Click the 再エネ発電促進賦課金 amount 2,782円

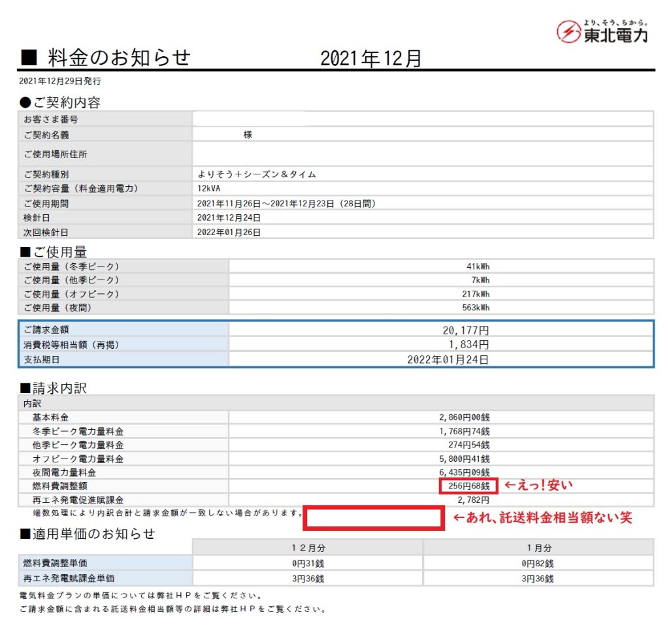[474, 500]
